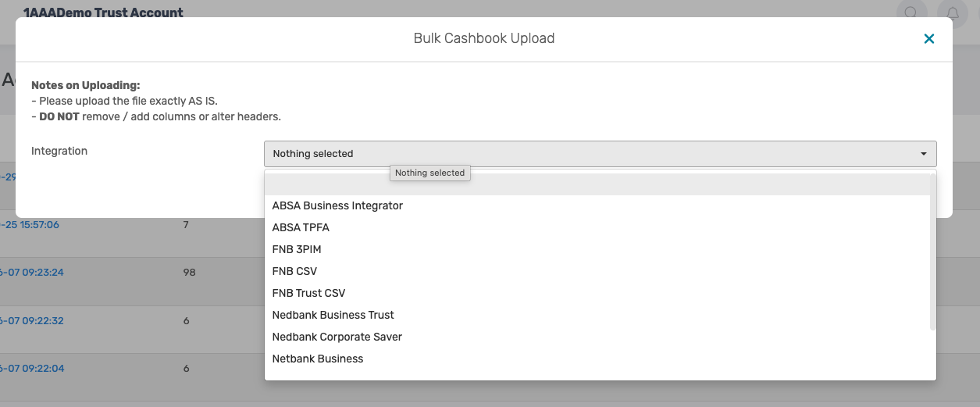Select FNB Trust CSV option
Viewport: 980px width, 407px height.
point(597,293)
